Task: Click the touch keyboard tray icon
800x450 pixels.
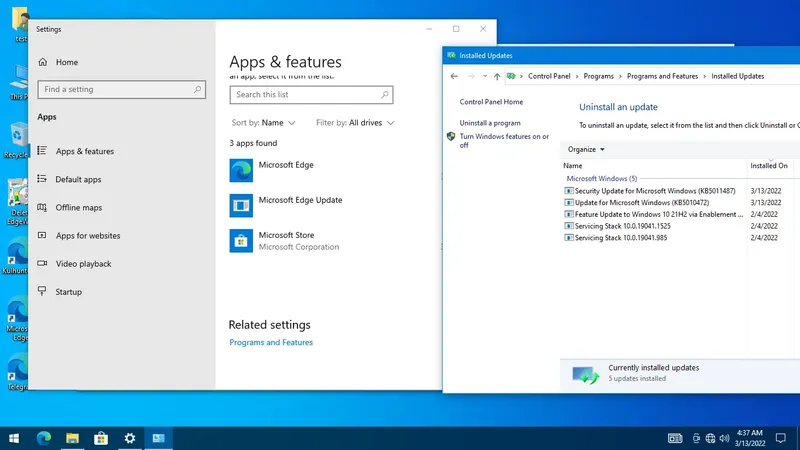Action: (x=675, y=438)
